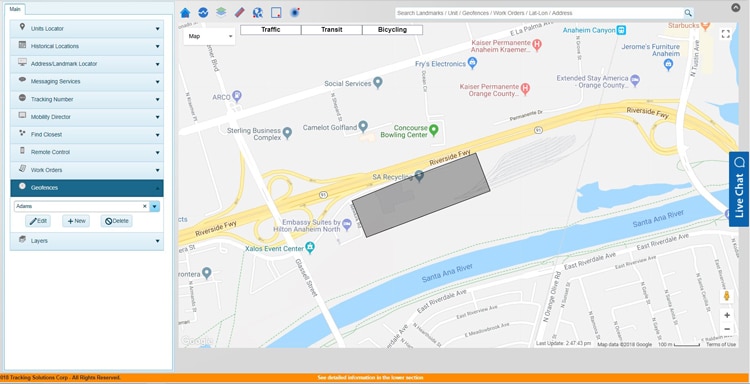Screen dimensions: 750x384
Task: Click the Search Landmarks input field
Action: click(x=539, y=13)
